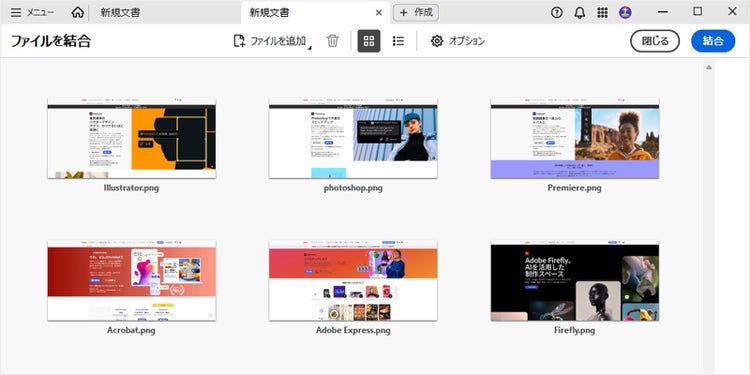
Task: Click the 作成 create button
Action: click(416, 12)
